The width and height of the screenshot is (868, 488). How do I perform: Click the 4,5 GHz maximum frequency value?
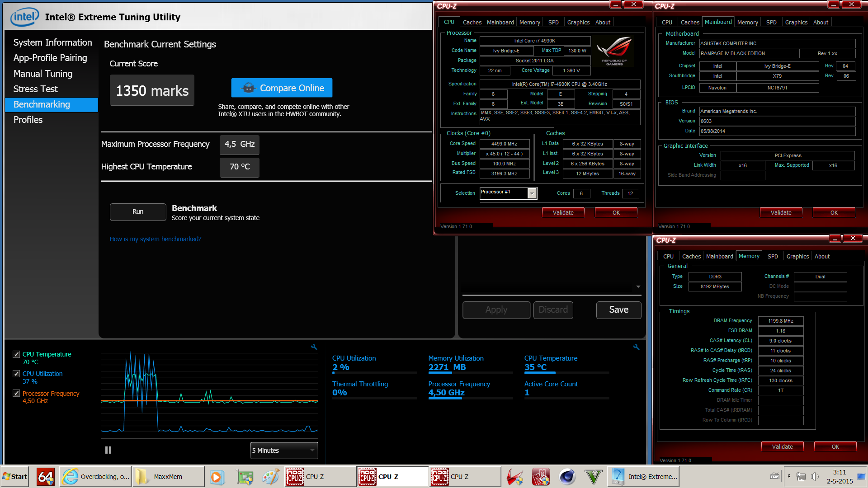tap(240, 145)
